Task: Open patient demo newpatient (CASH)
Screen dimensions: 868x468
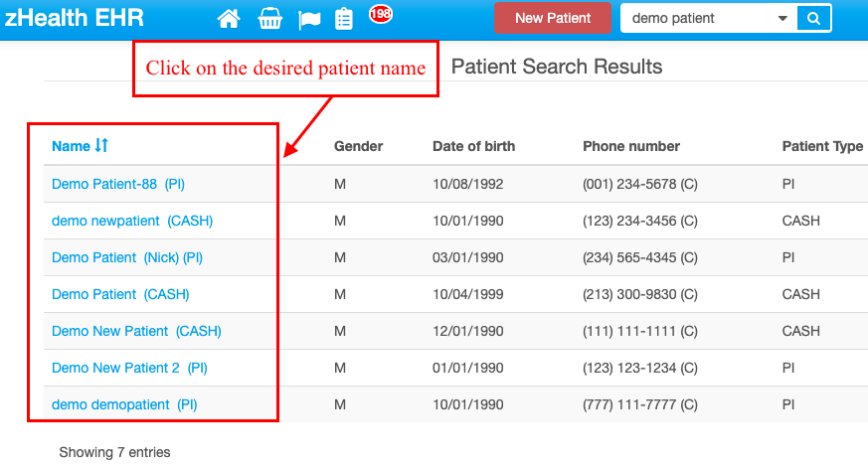Action: pyautogui.click(x=132, y=221)
